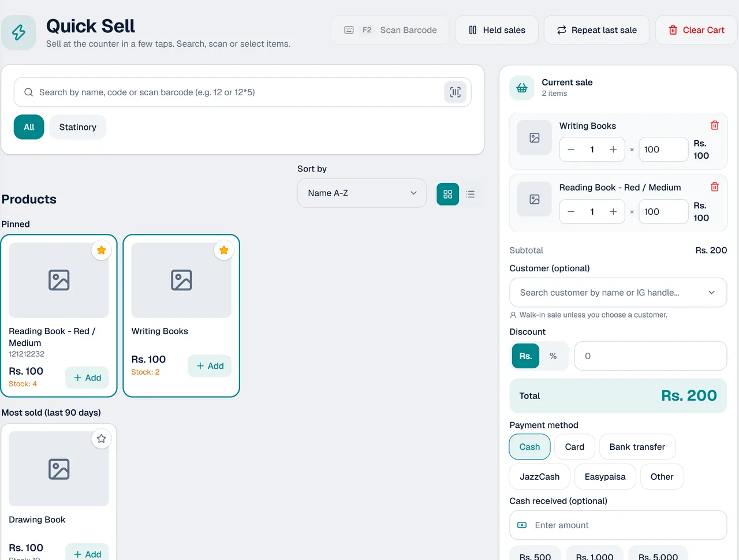This screenshot has height=560, width=739.
Task: Click the magnifier icon in search field
Action: (x=28, y=92)
